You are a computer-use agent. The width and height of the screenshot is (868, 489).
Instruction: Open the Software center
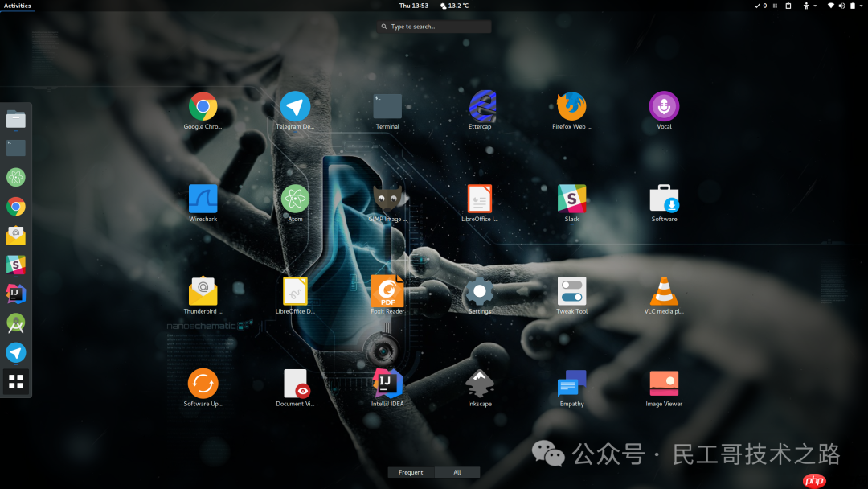(x=664, y=199)
